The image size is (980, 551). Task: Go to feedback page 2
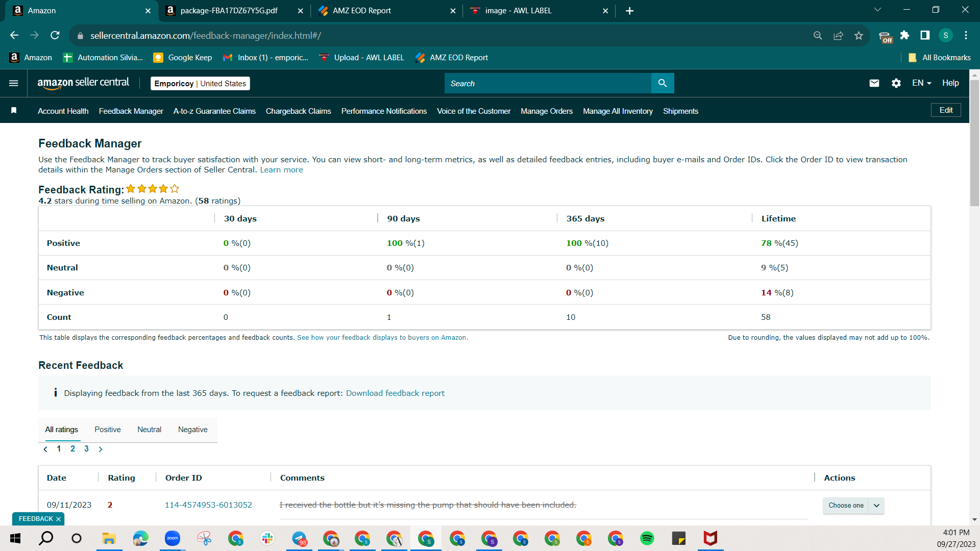coord(72,449)
